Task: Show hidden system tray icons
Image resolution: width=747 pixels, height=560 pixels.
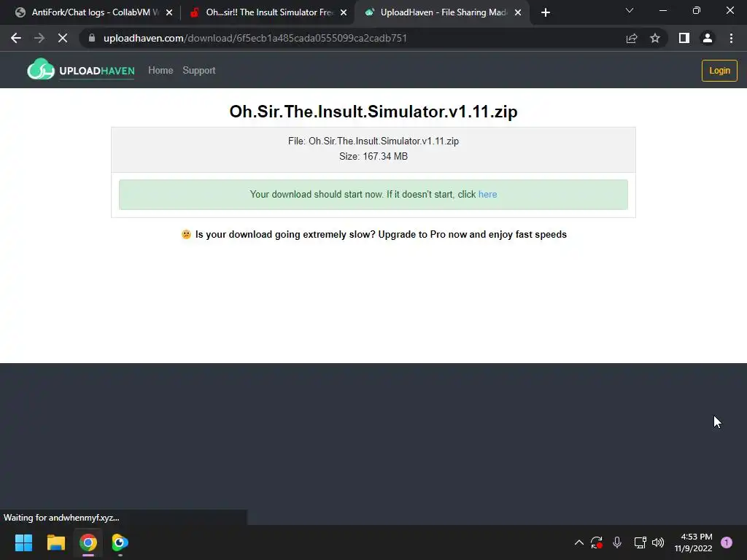Action: coord(578,542)
